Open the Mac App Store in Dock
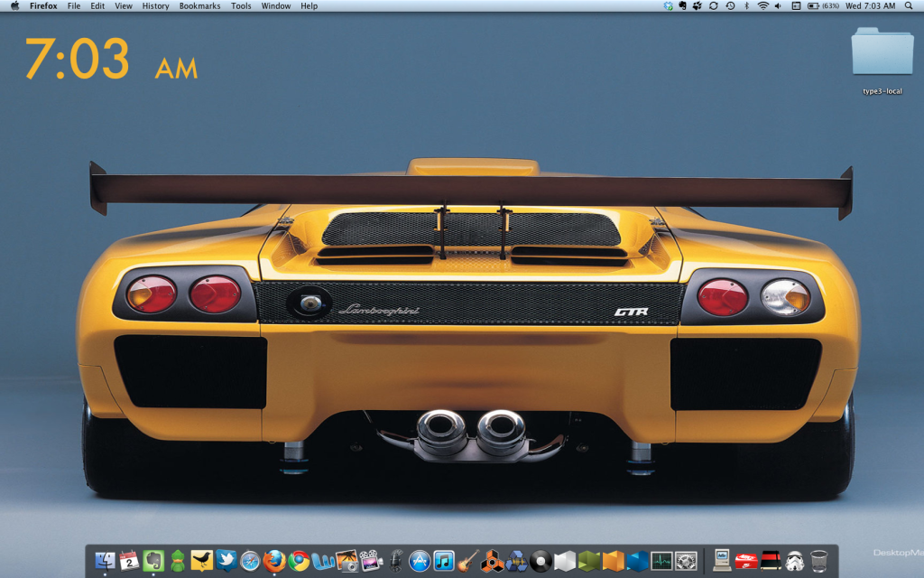Viewport: 924px width, 578px height. point(420,561)
